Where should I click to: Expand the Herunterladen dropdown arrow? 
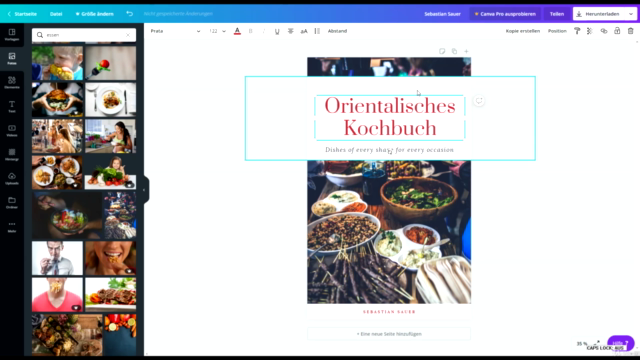point(631,14)
